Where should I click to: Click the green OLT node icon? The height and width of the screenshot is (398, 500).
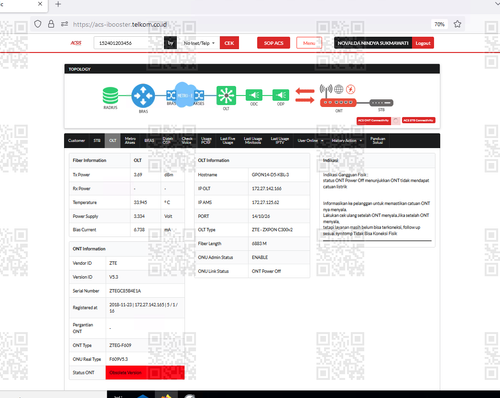click(x=226, y=95)
